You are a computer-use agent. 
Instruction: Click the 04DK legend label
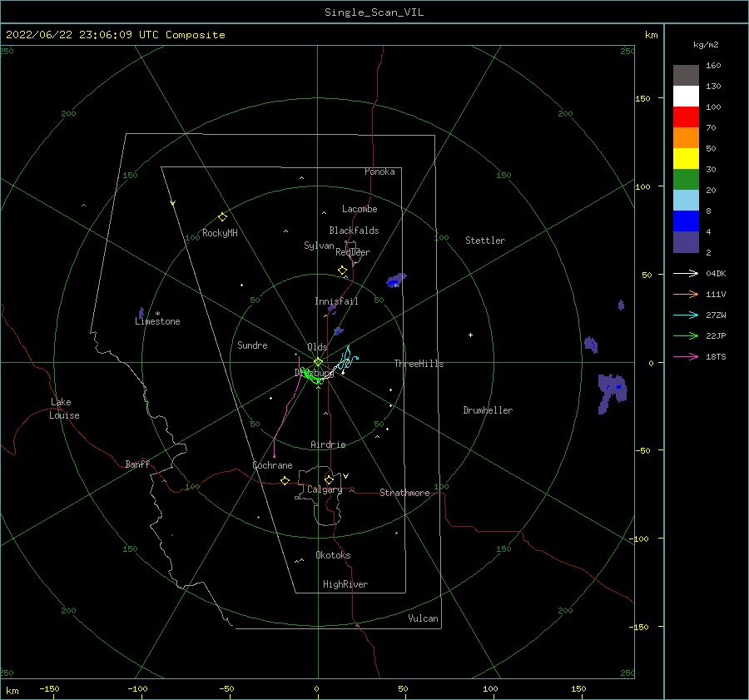[x=716, y=273]
